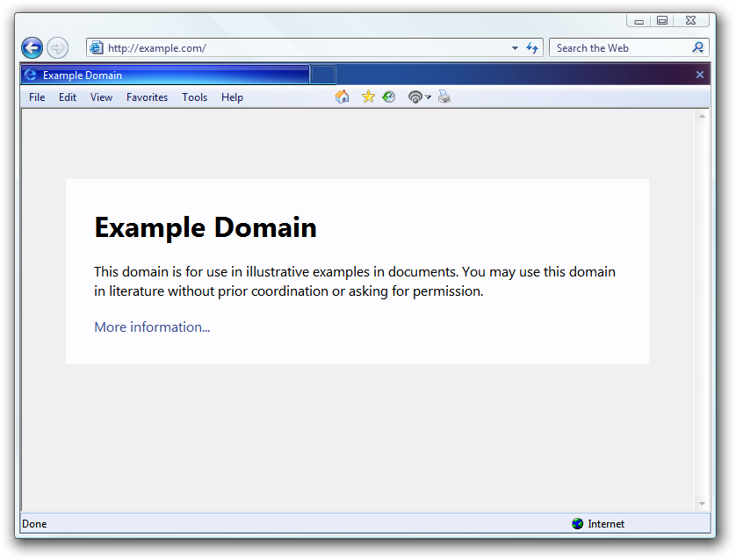Screen dimensions: 736x560
Task: Click the page's vertical scrollbar track
Action: [702, 307]
